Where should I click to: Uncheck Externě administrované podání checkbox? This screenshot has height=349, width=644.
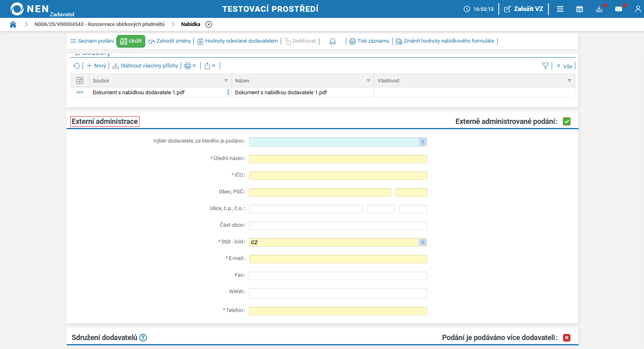[567, 121]
